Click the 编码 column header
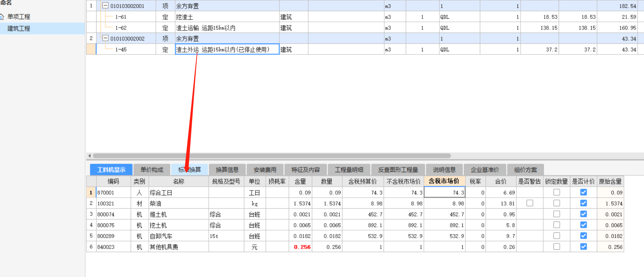The image size is (644, 277). coord(113,181)
